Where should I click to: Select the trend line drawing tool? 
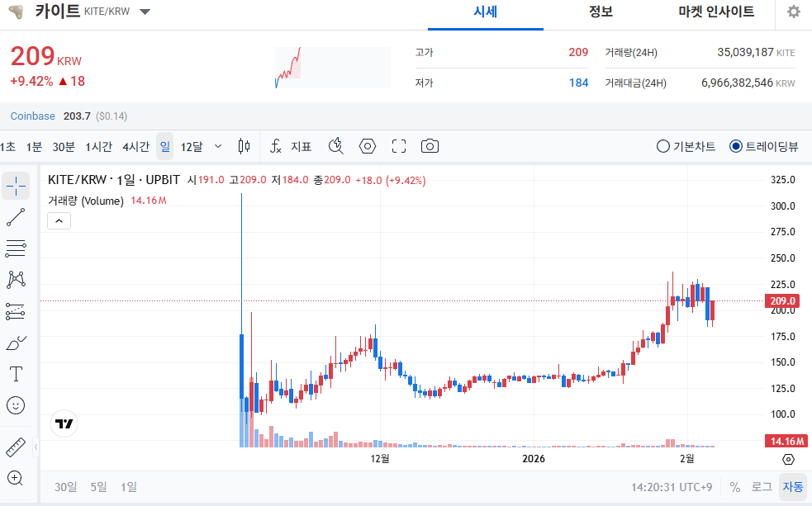click(16, 216)
